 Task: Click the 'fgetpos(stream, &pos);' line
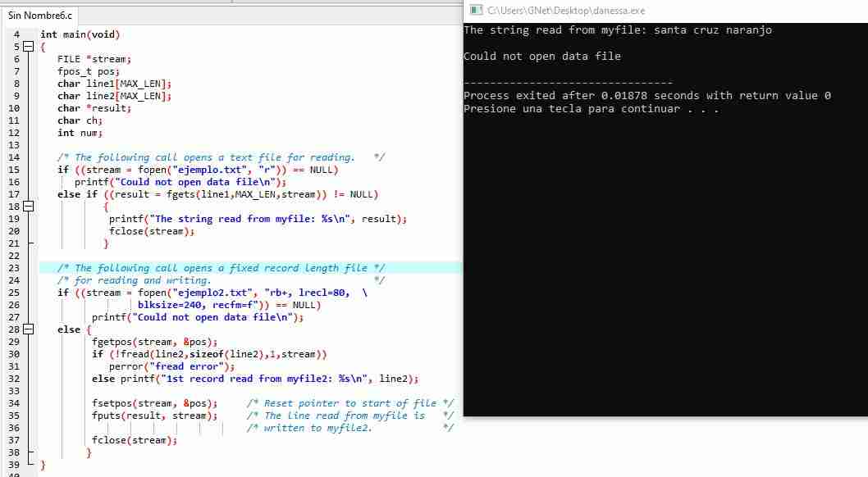pyautogui.click(x=154, y=342)
